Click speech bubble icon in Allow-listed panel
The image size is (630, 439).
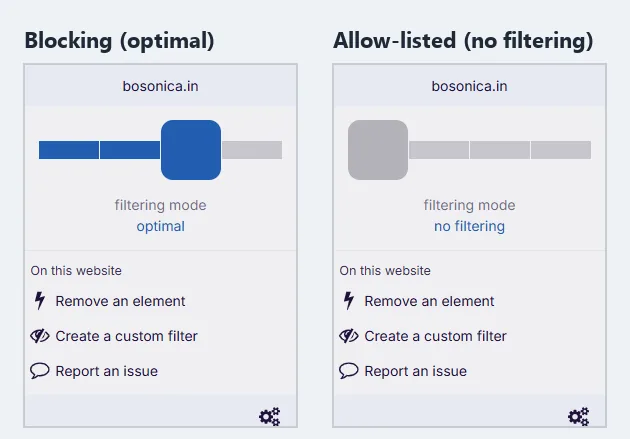pos(349,371)
